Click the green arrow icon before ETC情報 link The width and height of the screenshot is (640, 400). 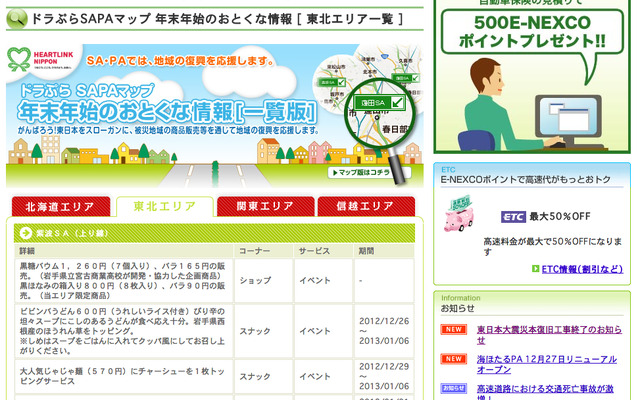point(536,269)
